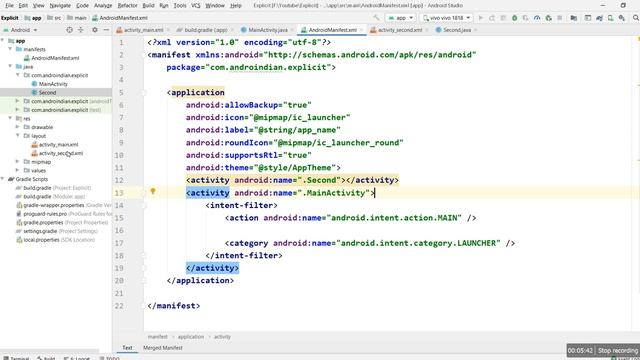Click the closing </activity> tag on line 19

pyautogui.click(x=212, y=268)
